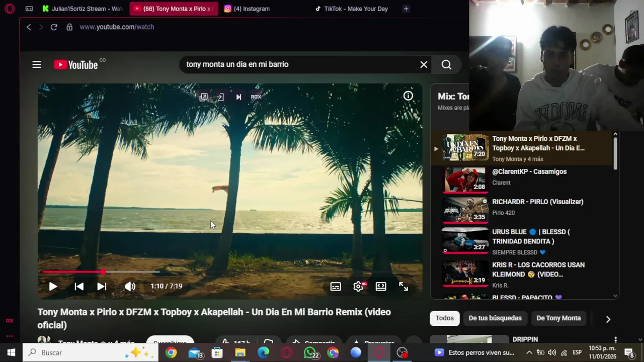Show more filter chips with right arrow
This screenshot has width=644, height=362.
click(608, 319)
